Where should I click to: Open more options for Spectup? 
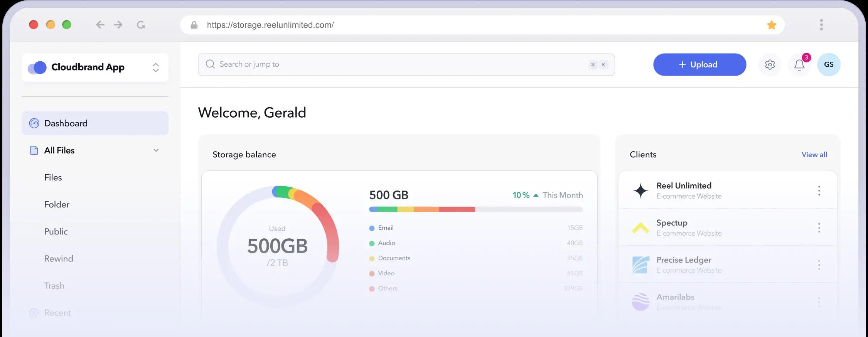(x=819, y=228)
